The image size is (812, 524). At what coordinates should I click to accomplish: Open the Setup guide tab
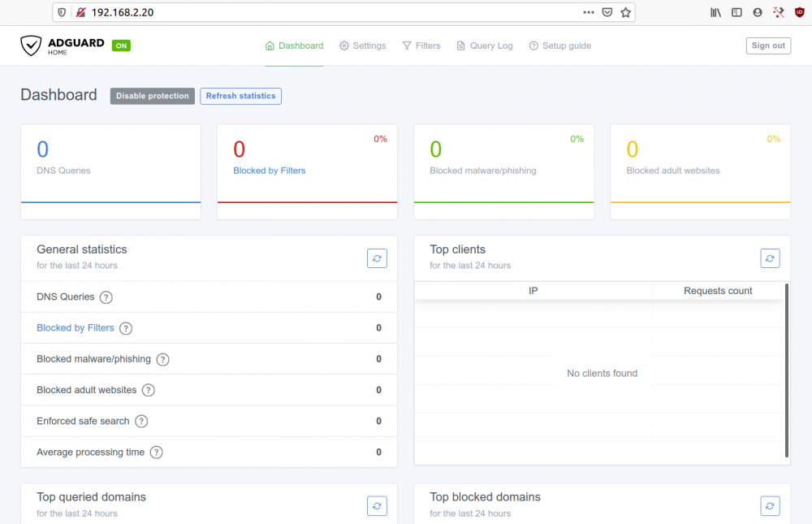pos(559,45)
